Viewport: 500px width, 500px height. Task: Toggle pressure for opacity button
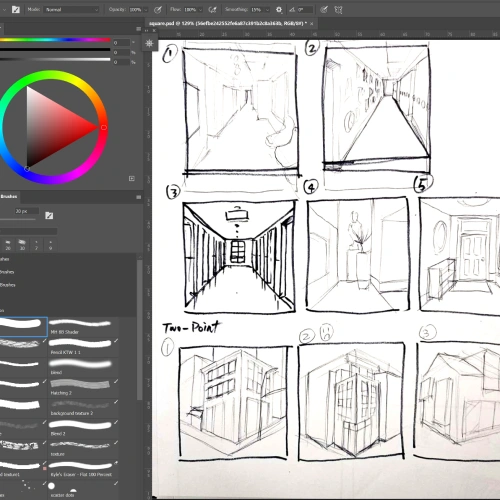(x=158, y=10)
